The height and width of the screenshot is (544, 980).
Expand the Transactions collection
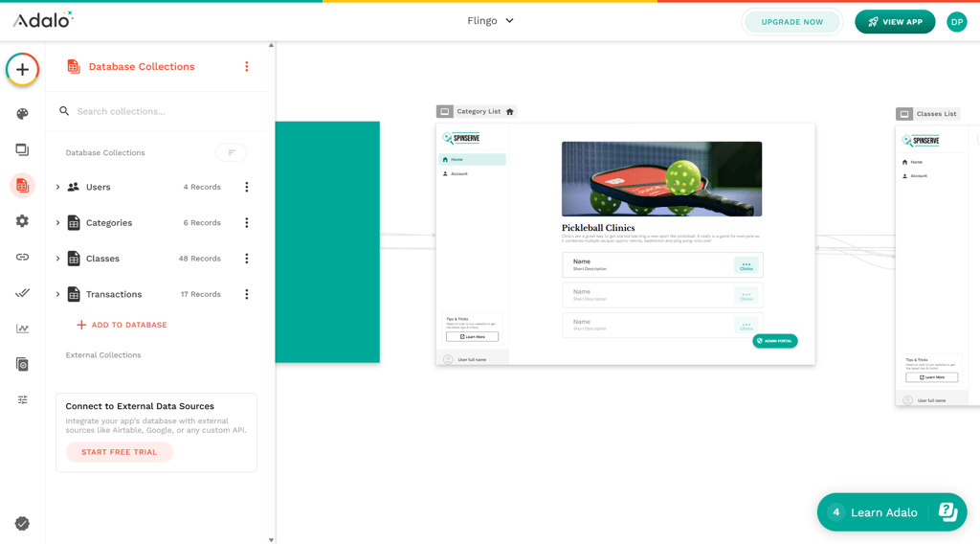pyautogui.click(x=58, y=294)
